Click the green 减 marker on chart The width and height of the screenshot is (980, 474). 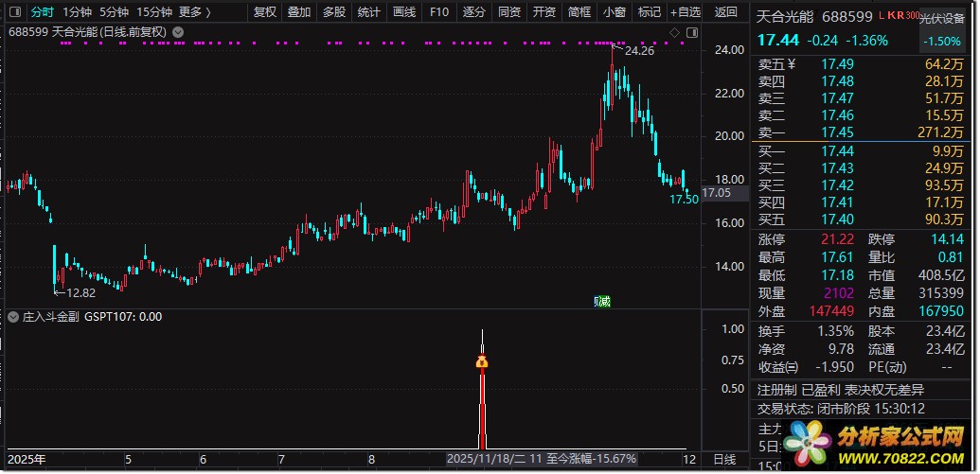(x=602, y=302)
